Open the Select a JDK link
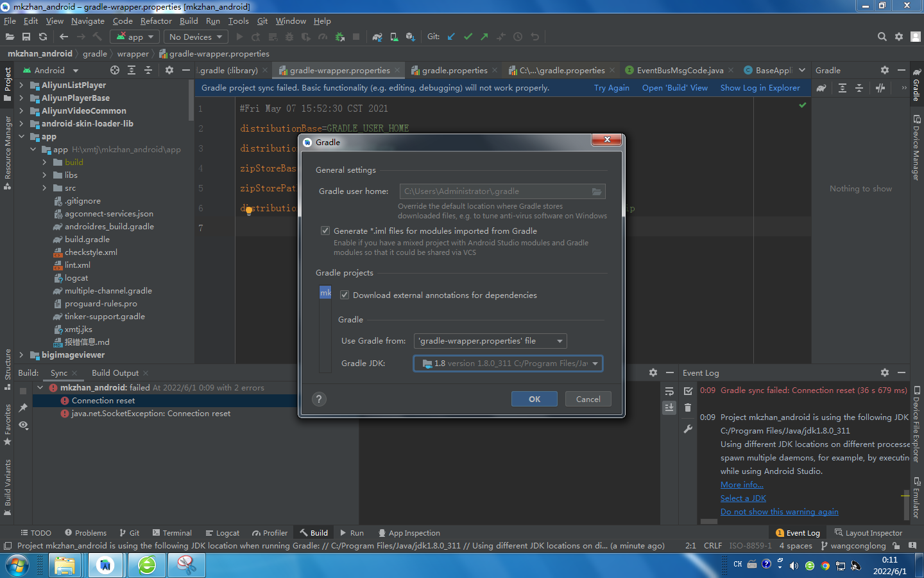924x578 pixels. point(743,498)
